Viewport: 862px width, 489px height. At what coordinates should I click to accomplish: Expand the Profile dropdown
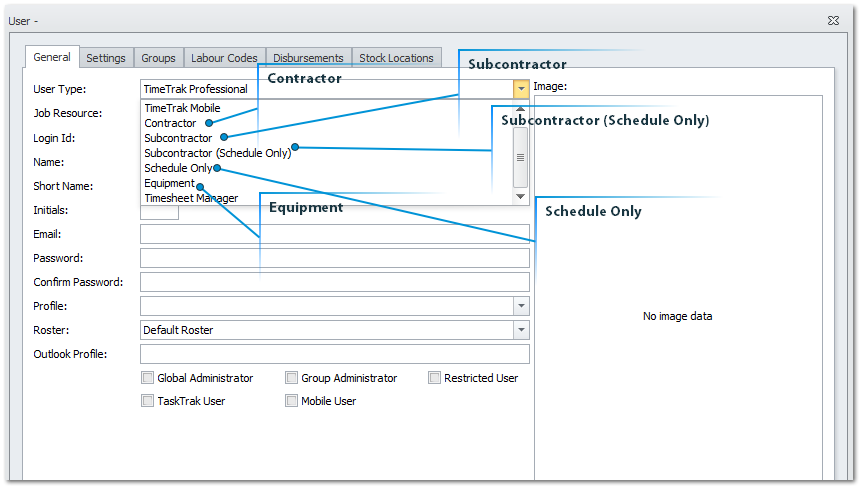coord(521,306)
